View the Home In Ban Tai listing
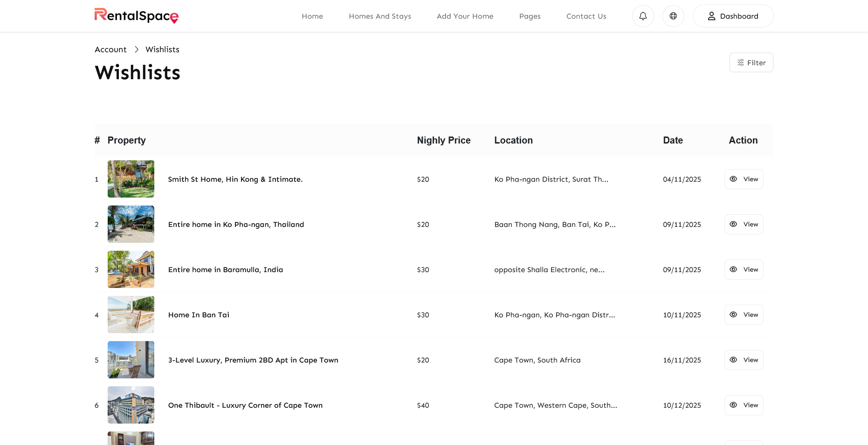Screen dimensions: 868x445 tap(744, 315)
